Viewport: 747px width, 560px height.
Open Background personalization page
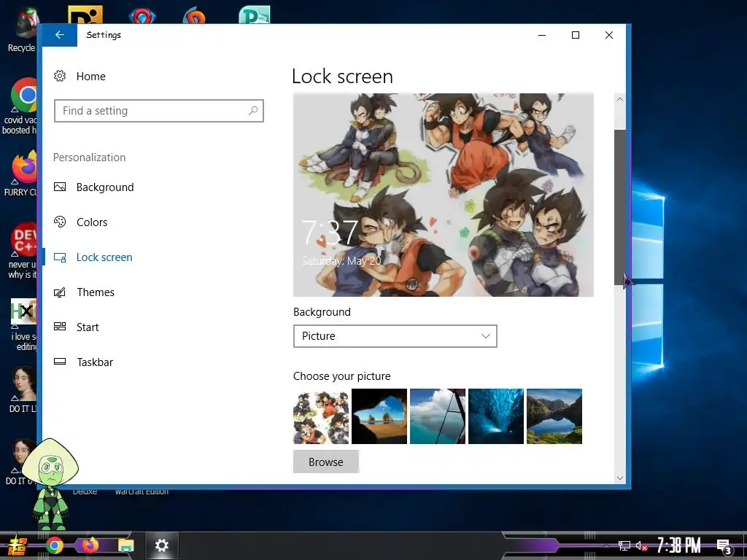pos(105,187)
